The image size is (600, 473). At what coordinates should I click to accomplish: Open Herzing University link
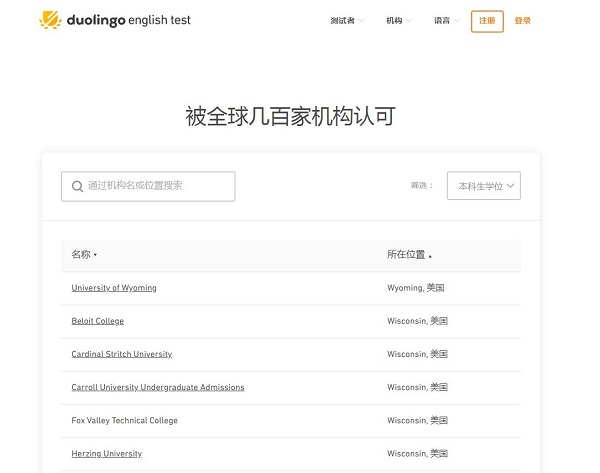[x=107, y=453]
